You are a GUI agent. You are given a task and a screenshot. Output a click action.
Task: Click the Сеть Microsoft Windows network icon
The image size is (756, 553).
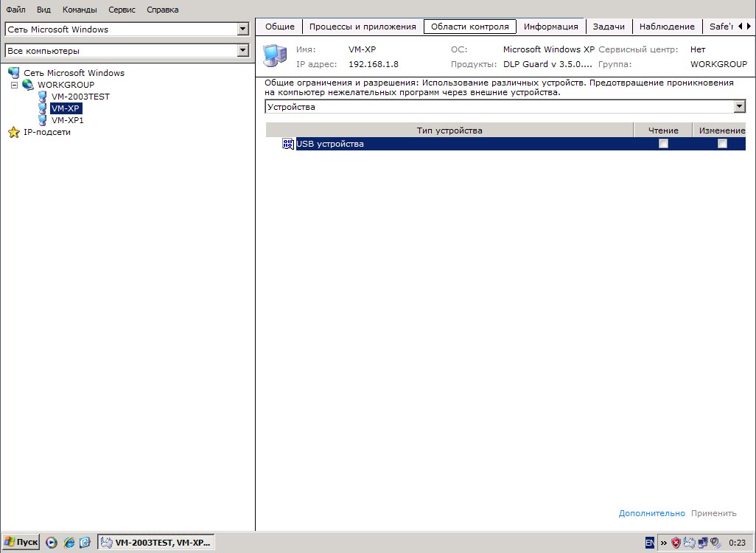(x=14, y=73)
